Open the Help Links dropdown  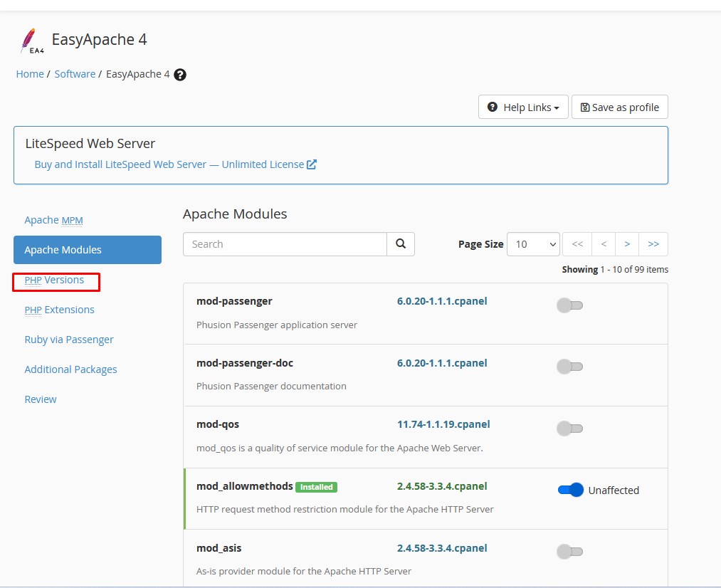coord(523,107)
